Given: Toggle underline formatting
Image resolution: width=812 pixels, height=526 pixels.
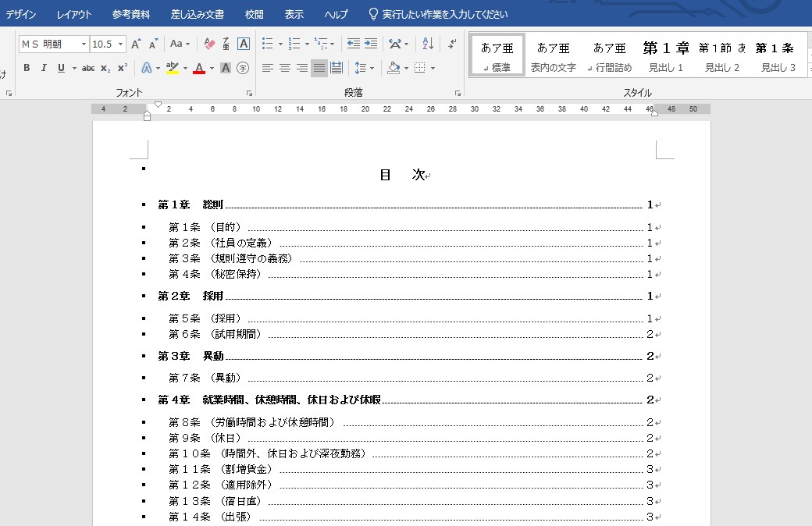Looking at the screenshot, I should click(61, 68).
